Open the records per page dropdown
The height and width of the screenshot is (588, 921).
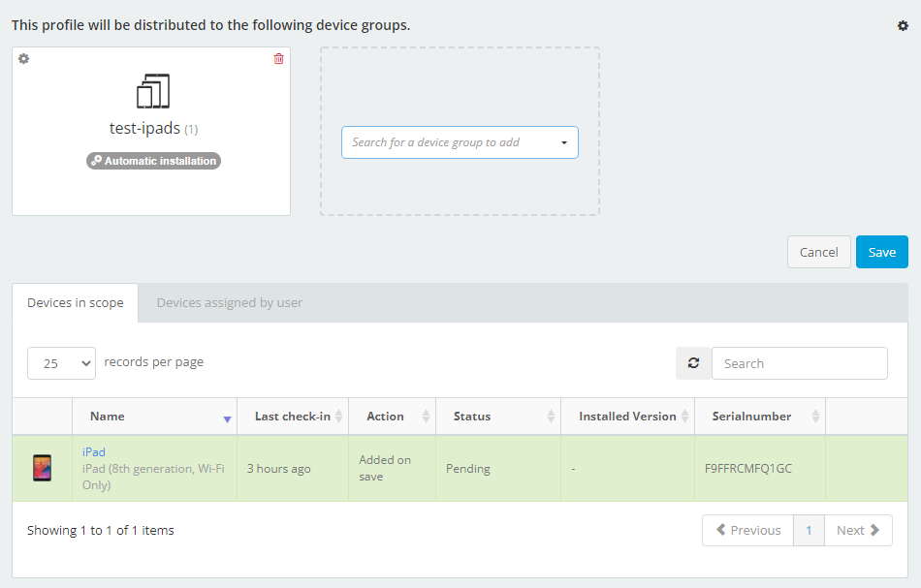(61, 363)
